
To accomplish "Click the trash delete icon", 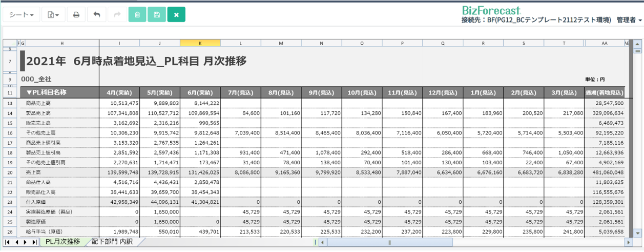I will (x=137, y=15).
